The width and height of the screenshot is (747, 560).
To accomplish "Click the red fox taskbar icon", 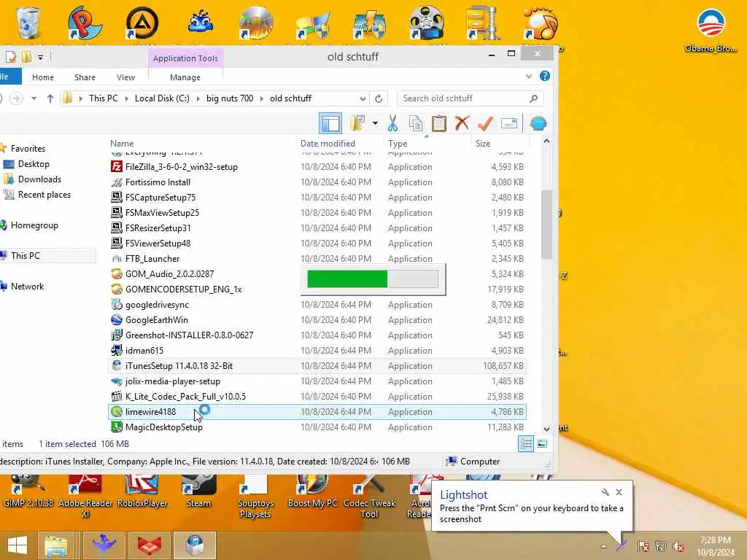I will tap(149, 545).
